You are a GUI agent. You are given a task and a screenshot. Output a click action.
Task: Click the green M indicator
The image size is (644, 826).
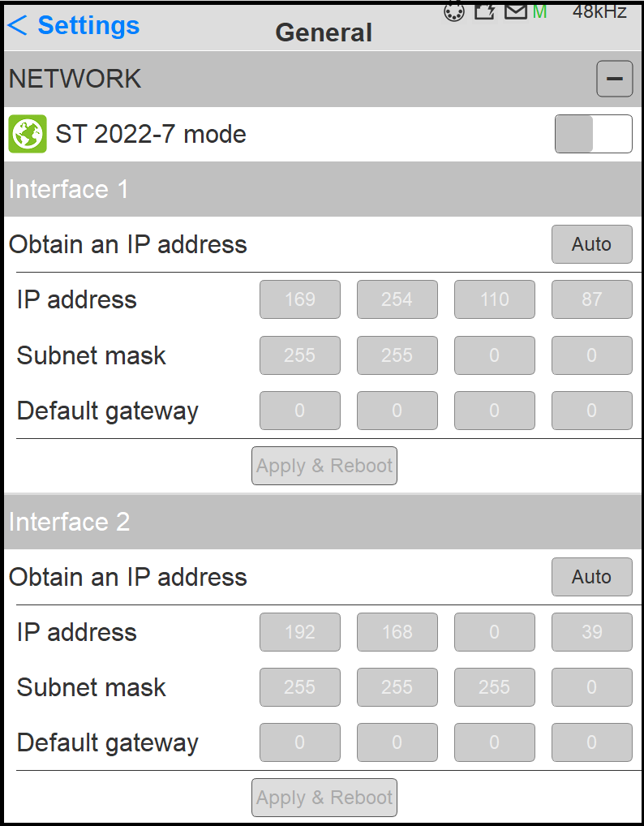(540, 11)
